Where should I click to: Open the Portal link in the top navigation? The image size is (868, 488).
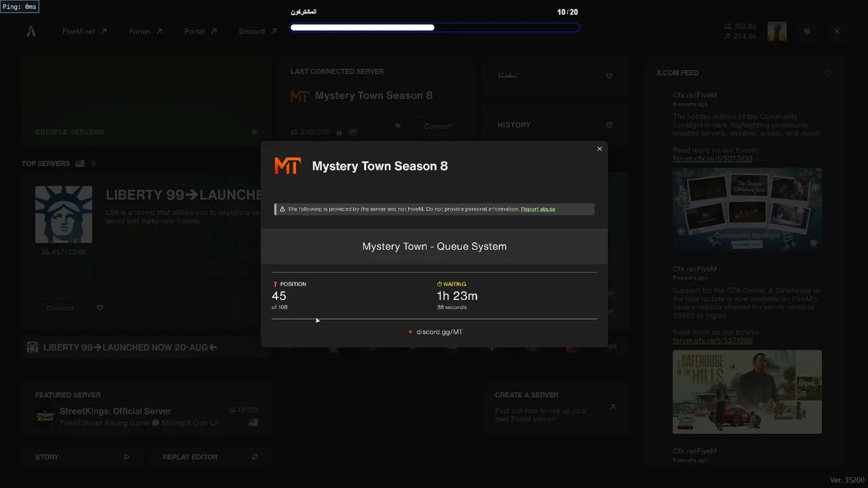[201, 31]
